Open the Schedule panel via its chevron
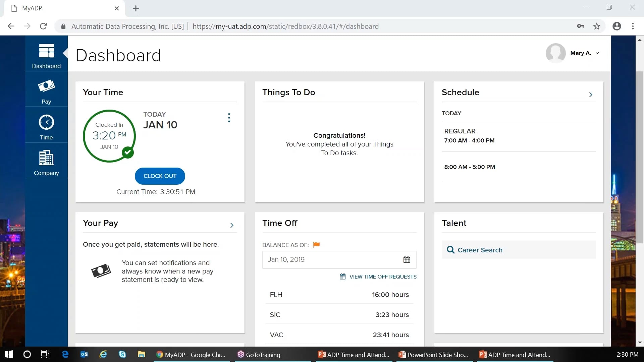Image resolution: width=644 pixels, height=362 pixels. 591,94
